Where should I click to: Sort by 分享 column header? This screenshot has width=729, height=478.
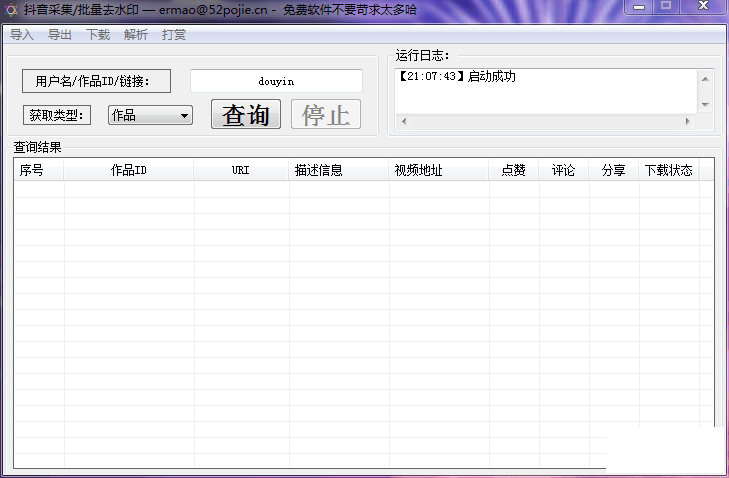click(614, 170)
